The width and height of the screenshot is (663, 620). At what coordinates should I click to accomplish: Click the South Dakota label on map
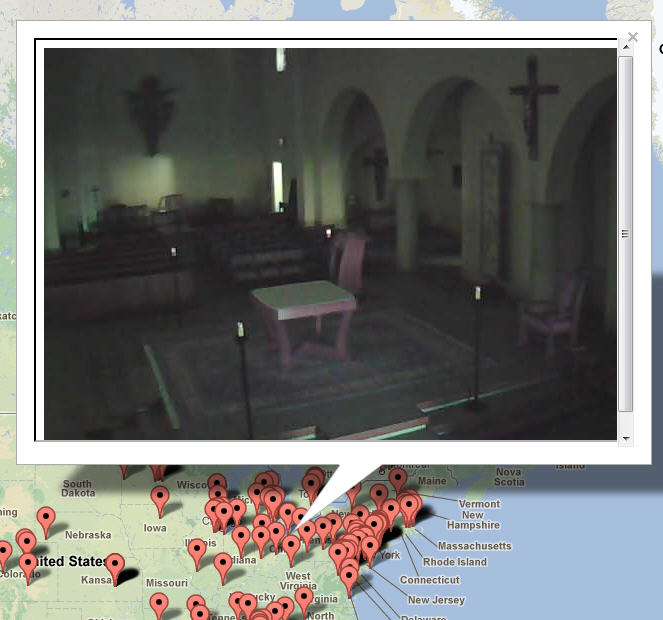pos(77,489)
